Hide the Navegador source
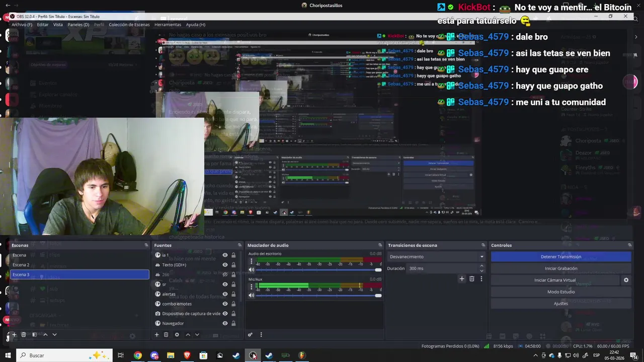 (225, 323)
